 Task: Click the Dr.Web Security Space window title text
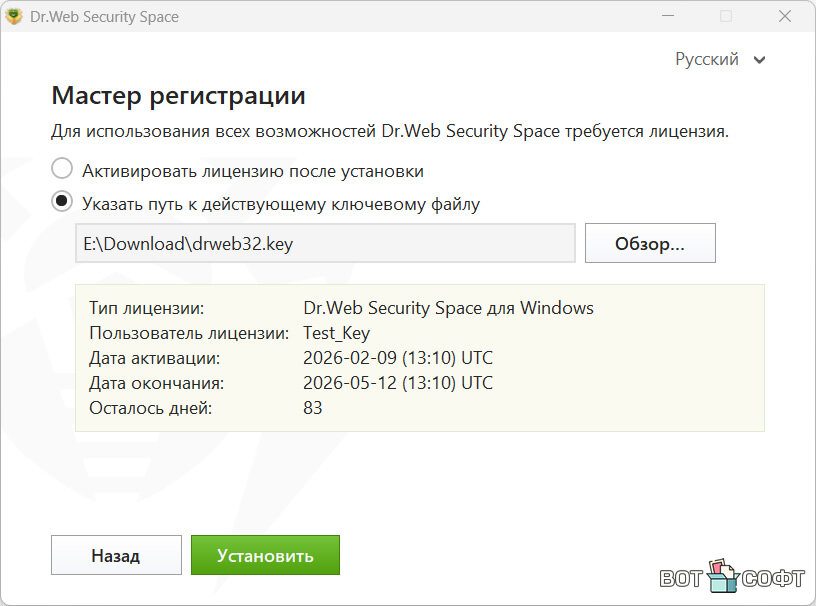(x=104, y=17)
